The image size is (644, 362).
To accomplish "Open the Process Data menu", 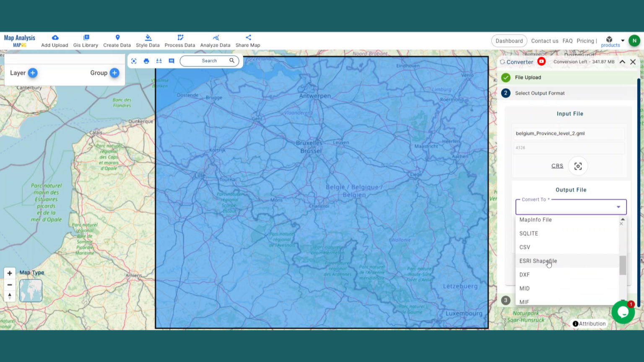I will pyautogui.click(x=180, y=41).
